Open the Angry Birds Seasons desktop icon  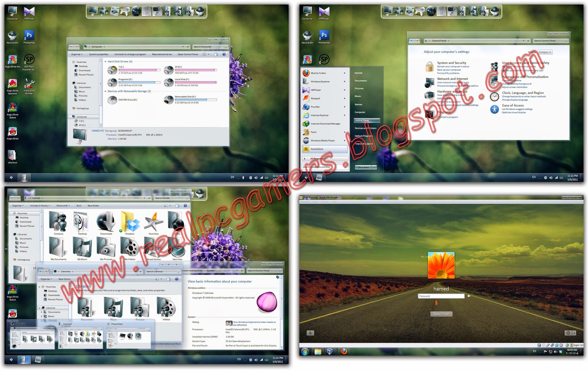[x=12, y=87]
